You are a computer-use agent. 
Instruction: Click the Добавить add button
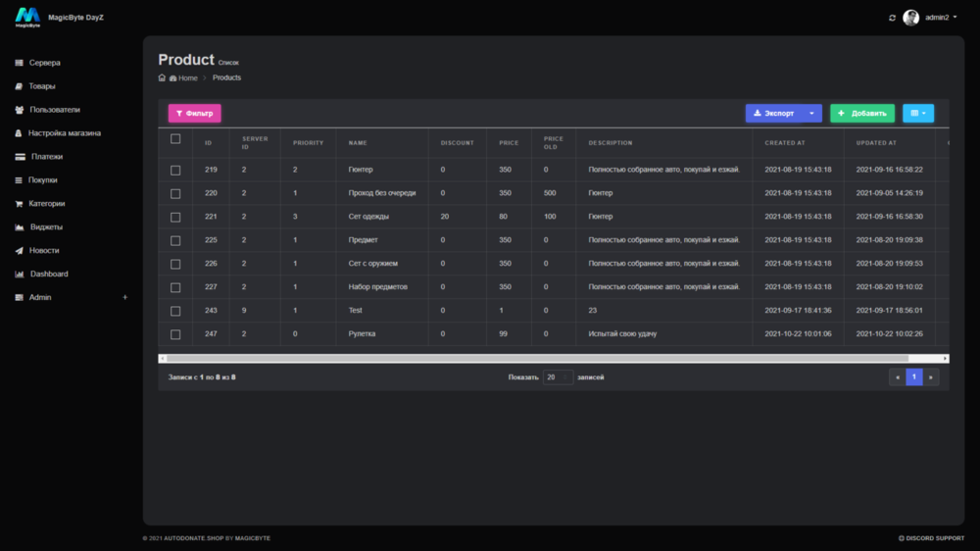pos(861,113)
